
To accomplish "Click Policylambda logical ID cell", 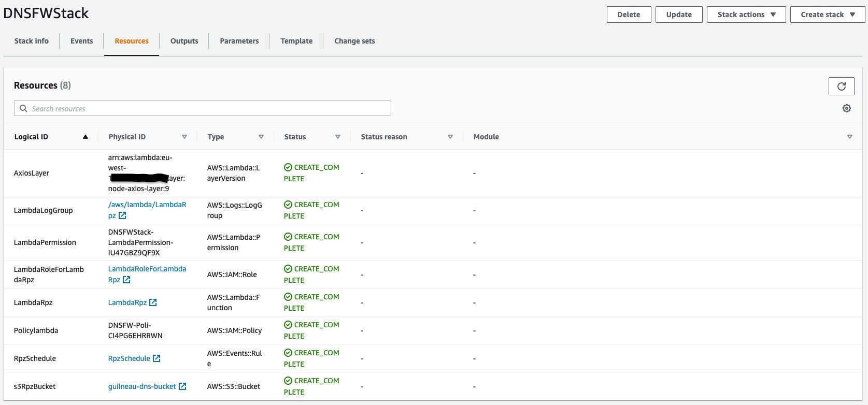I will pyautogui.click(x=36, y=330).
